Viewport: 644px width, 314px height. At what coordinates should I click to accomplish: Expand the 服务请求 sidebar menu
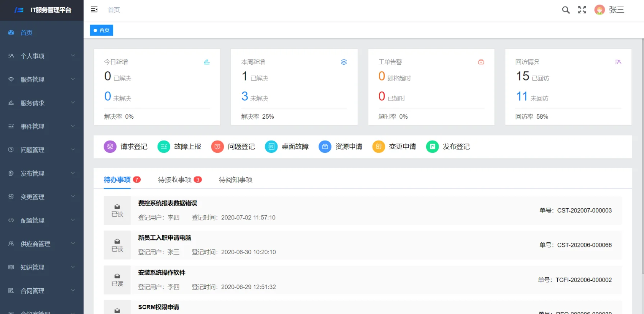point(42,103)
